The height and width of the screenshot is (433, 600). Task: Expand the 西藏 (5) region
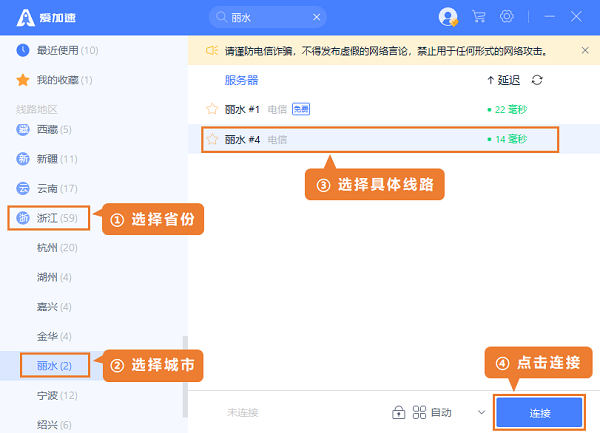point(54,129)
